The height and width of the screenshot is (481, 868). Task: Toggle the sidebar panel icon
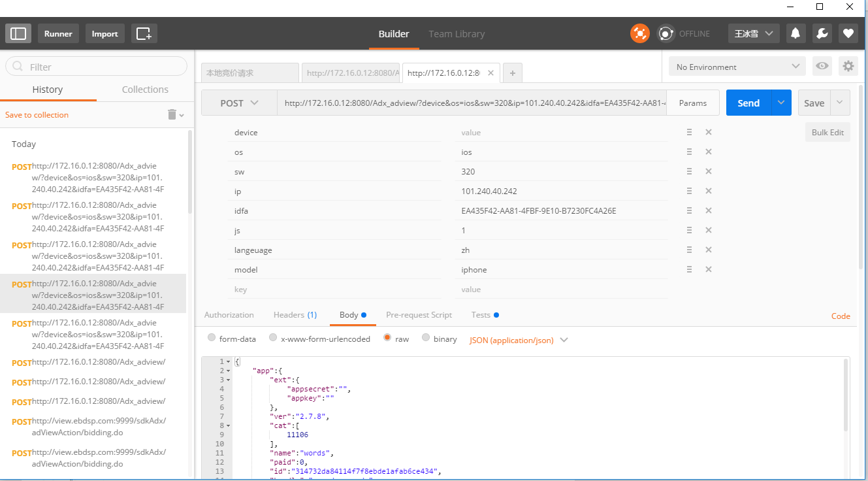click(x=18, y=33)
